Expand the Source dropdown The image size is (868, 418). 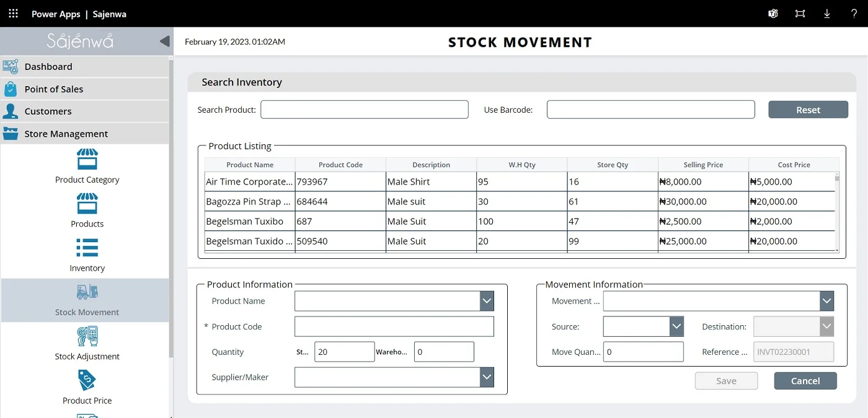(x=676, y=326)
